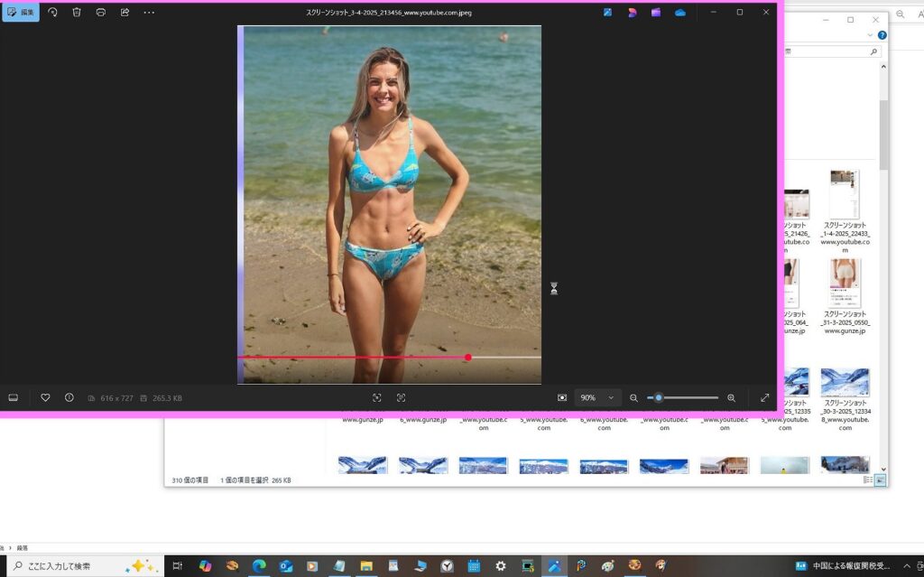Toggle the filmstrip view icon in Photos
924x577 pixels.
pos(13,397)
